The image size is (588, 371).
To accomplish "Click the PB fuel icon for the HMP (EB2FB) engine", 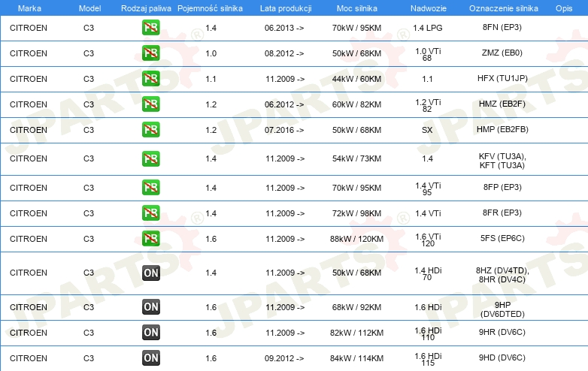I will coord(151,130).
